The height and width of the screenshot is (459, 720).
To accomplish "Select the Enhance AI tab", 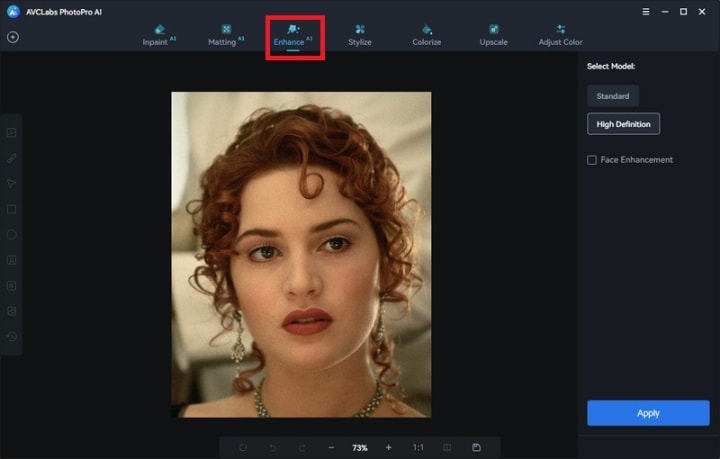I will (x=293, y=36).
